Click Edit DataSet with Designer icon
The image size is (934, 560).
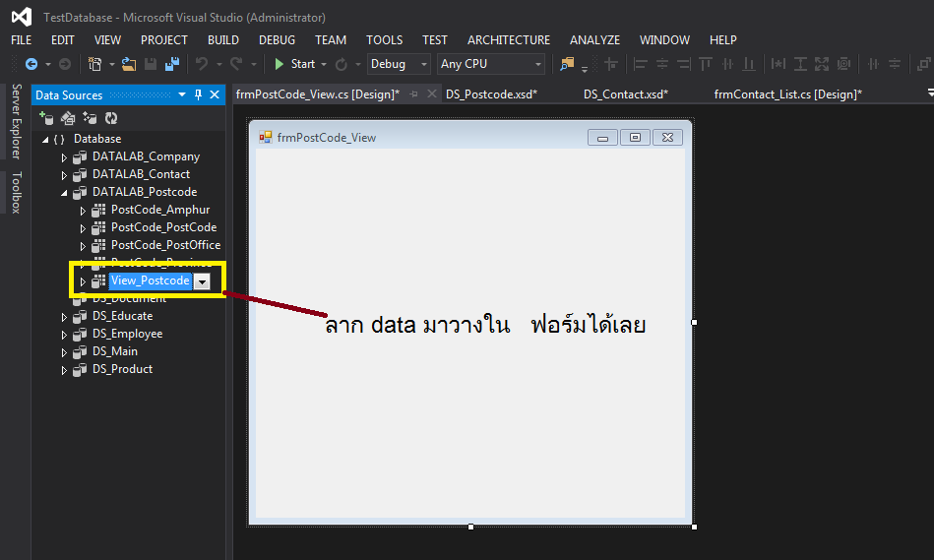68,118
